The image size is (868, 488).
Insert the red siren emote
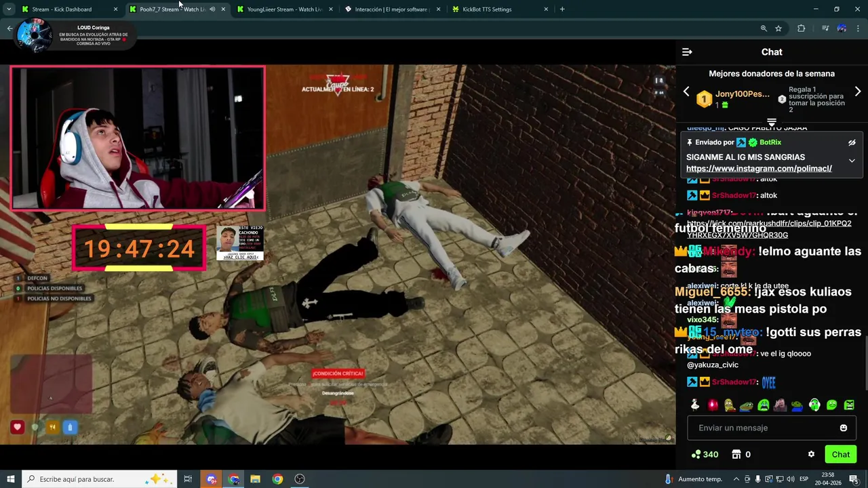(x=713, y=405)
